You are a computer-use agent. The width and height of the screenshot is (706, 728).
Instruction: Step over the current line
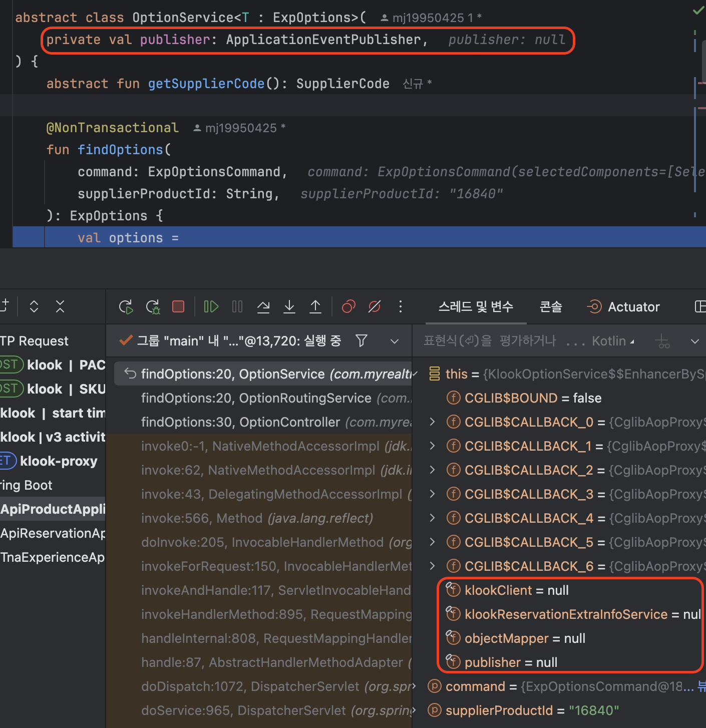tap(263, 306)
